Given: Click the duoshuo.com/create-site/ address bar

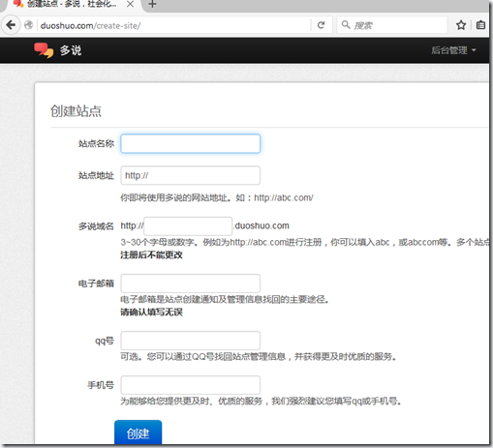Looking at the screenshot, I should point(174,25).
